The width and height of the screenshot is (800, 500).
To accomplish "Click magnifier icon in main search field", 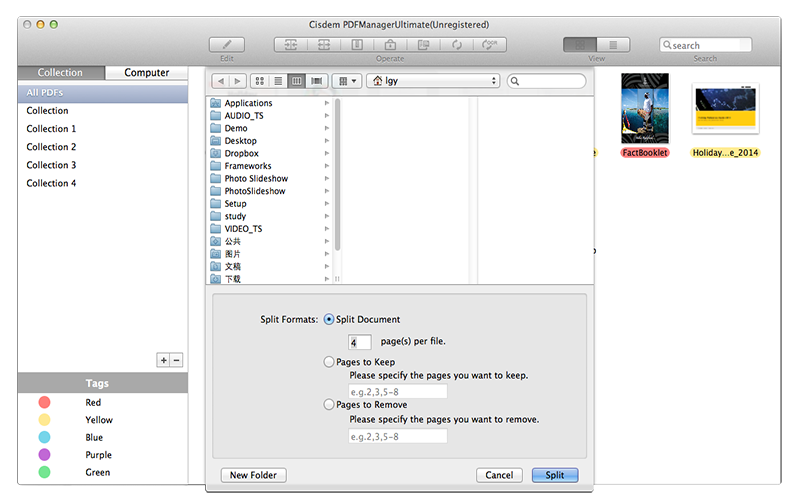I will (667, 45).
